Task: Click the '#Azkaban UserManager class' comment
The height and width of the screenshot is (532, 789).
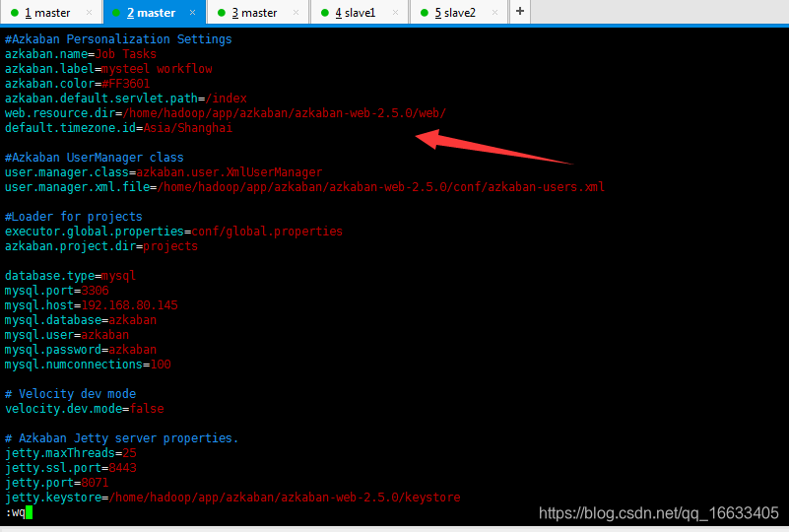Action: pyautogui.click(x=95, y=158)
